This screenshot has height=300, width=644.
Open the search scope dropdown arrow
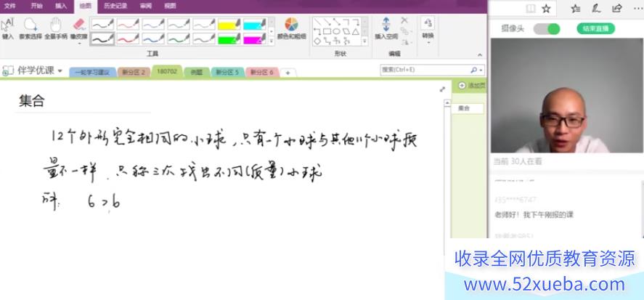coord(481,70)
